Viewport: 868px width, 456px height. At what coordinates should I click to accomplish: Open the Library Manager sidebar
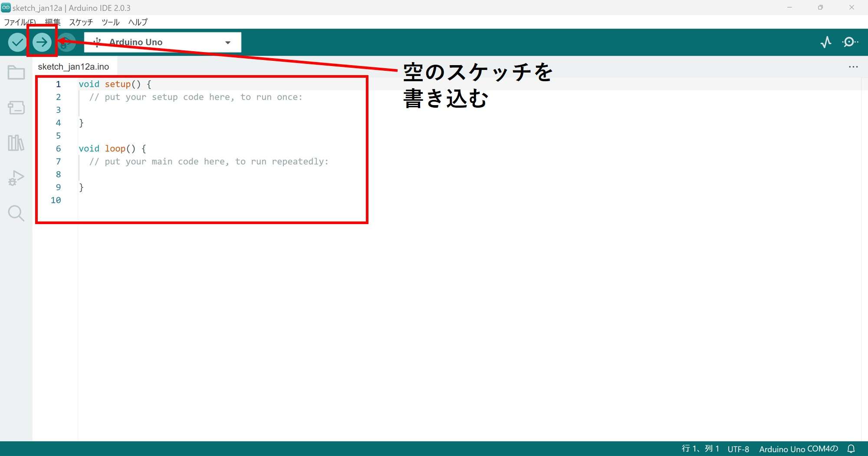click(x=16, y=142)
